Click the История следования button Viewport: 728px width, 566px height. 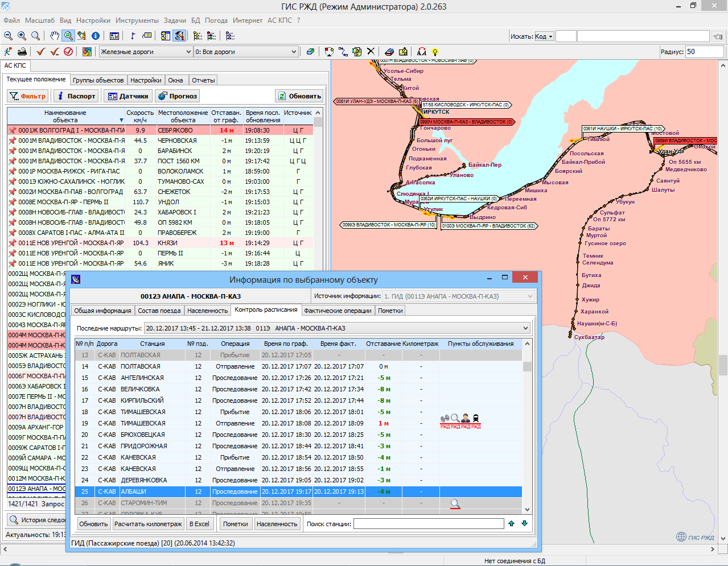(38, 520)
